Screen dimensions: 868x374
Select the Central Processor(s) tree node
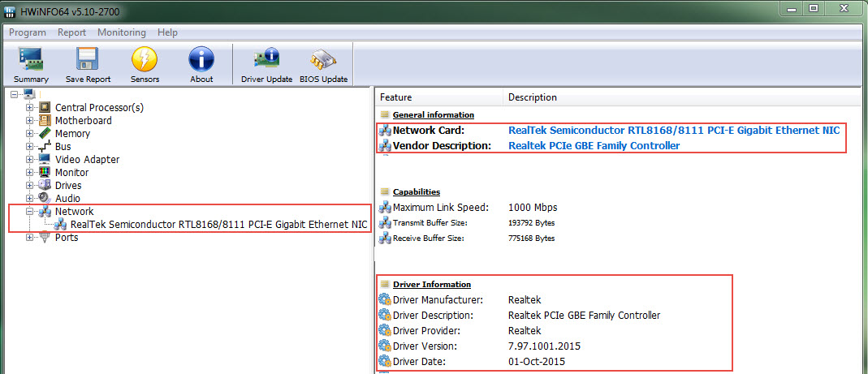[x=99, y=107]
